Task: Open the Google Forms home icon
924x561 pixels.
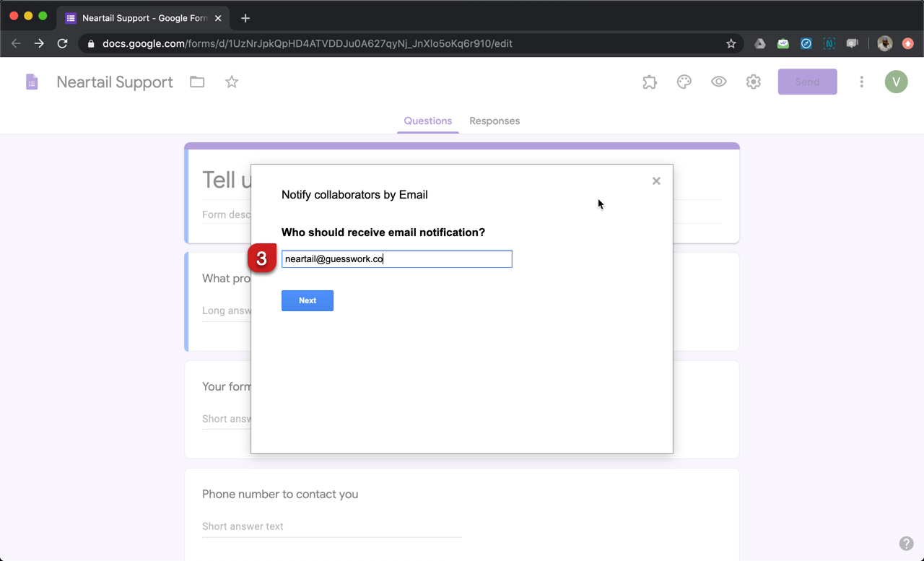Action: click(32, 82)
